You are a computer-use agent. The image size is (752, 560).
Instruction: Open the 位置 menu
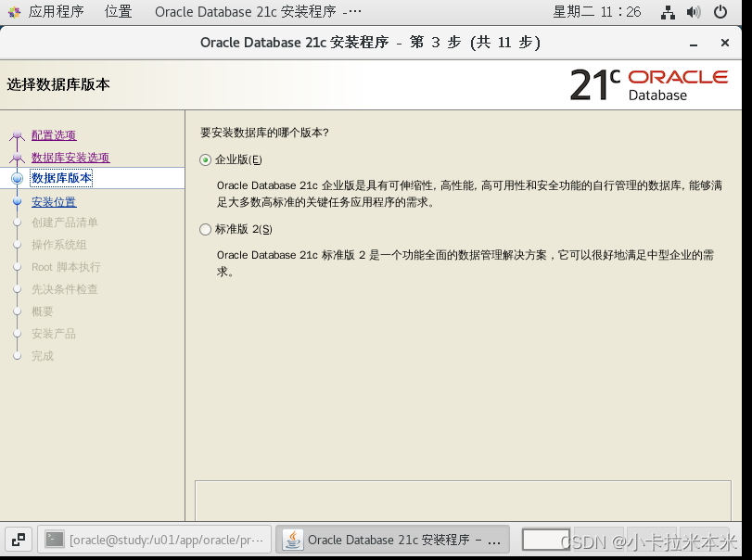pos(118,12)
